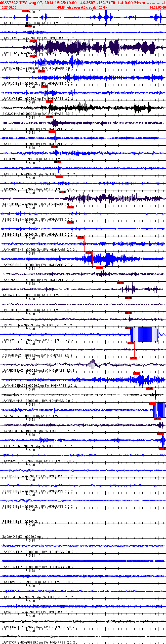Select the pick marker on the UW.LCW trace

(x=129, y=328)
